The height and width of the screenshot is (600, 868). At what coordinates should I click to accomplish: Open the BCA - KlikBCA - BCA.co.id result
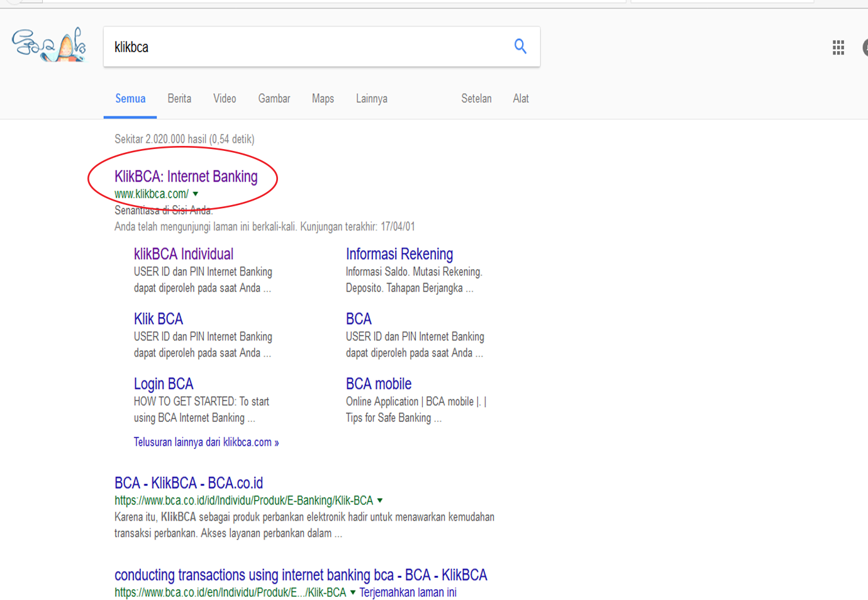189,483
